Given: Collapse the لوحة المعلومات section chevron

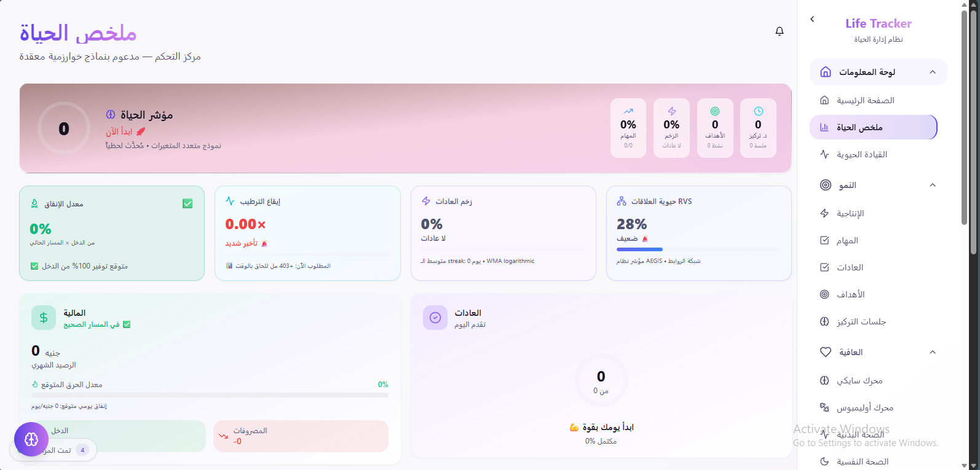Looking at the screenshot, I should coord(933,72).
